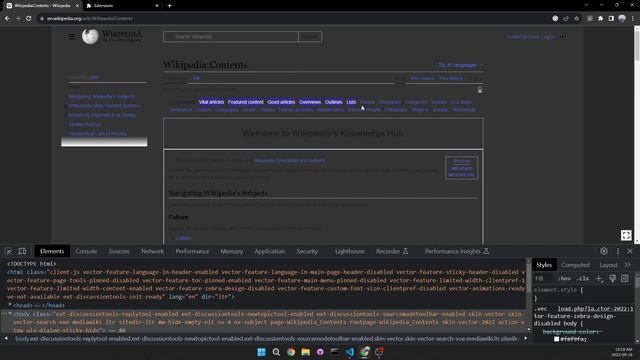
Task: Click the fullscreen icon in page corner
Action: [x=626, y=235]
